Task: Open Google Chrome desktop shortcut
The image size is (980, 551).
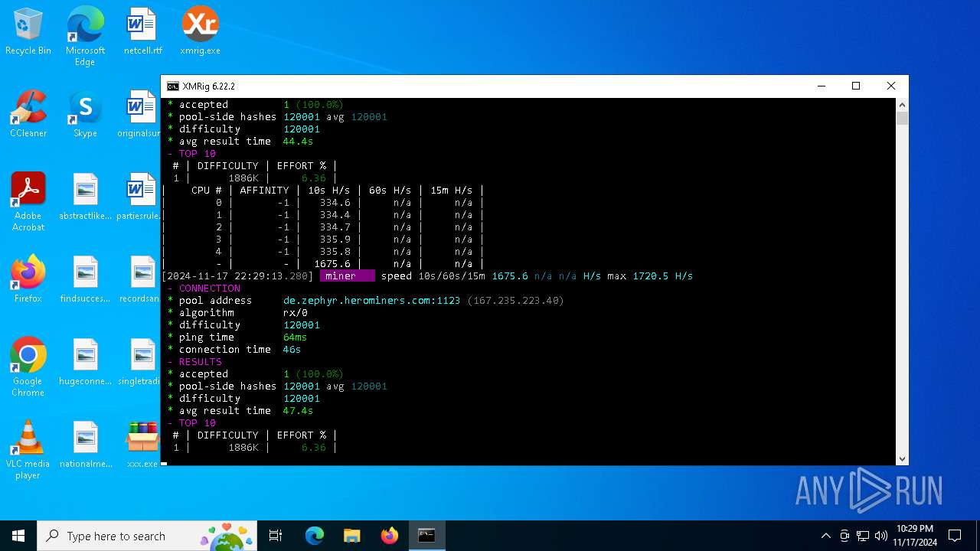Action: tap(28, 367)
